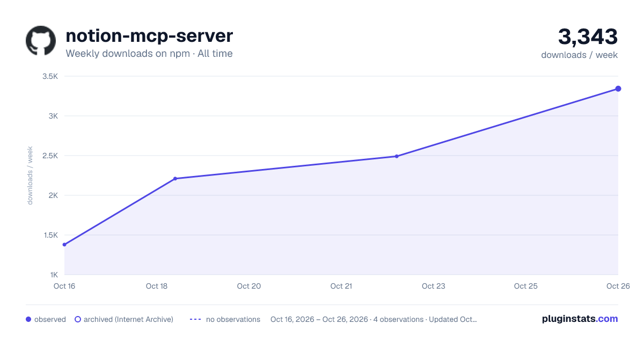Click the Oct 18 x-axis label
The image size is (644, 338).
(x=157, y=286)
